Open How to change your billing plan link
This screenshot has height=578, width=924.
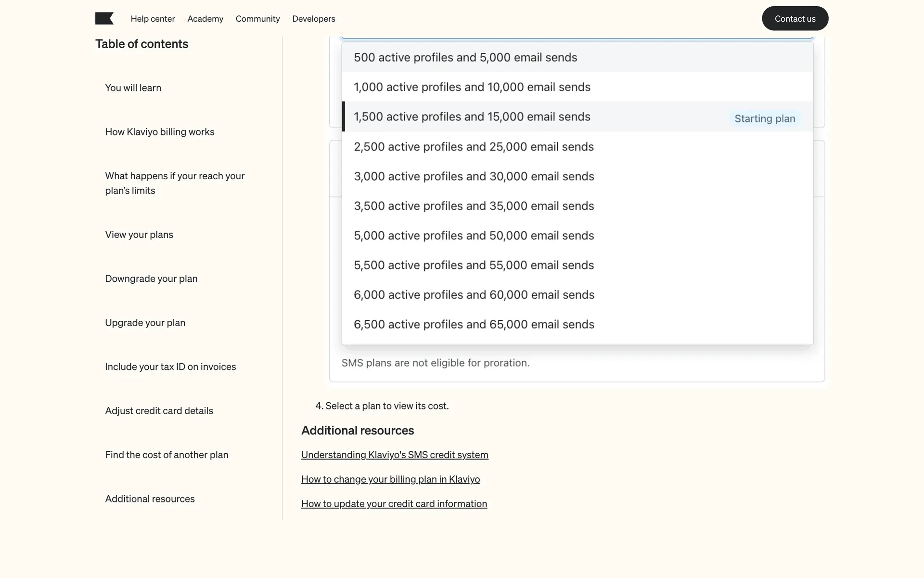390,479
